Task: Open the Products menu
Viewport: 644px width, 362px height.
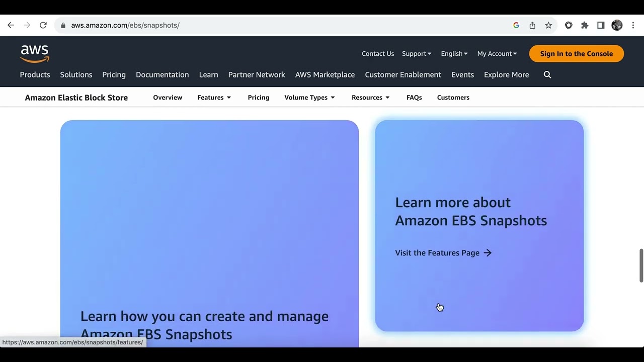Action: coord(35,74)
